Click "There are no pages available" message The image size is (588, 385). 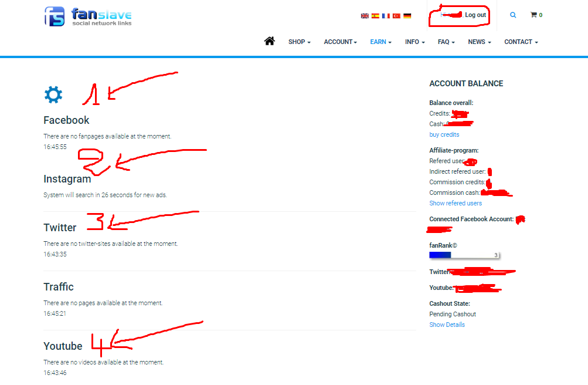pyautogui.click(x=103, y=303)
